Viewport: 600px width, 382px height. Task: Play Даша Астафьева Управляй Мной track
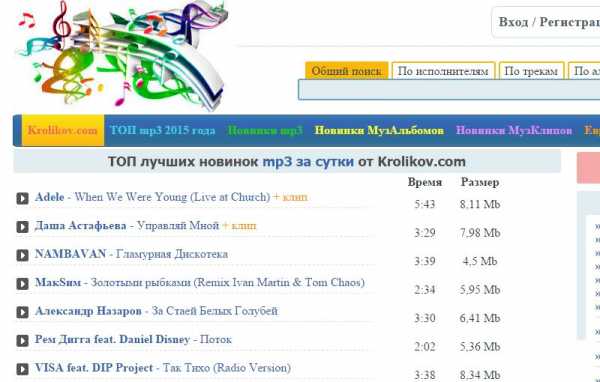[22, 227]
